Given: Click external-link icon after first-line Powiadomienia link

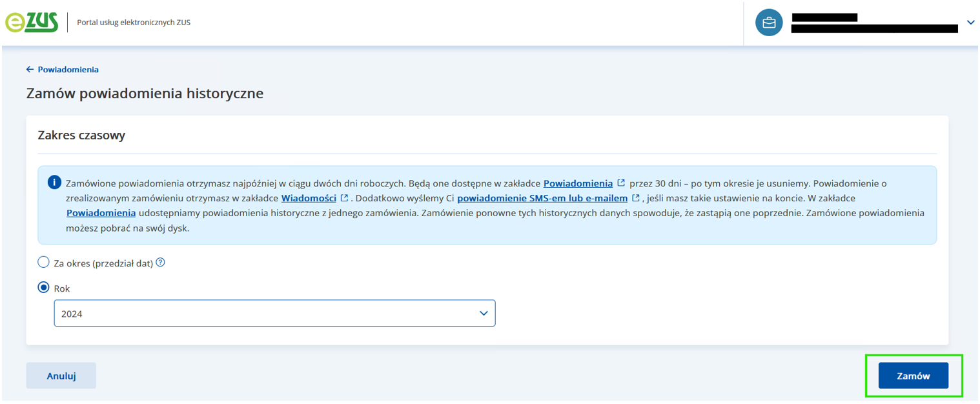Looking at the screenshot, I should click(621, 183).
